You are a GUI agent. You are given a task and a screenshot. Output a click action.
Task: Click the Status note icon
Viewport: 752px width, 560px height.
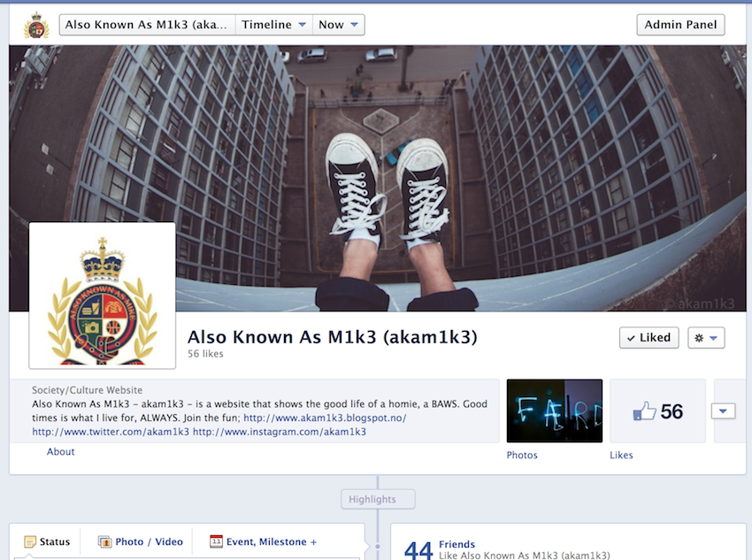[30, 541]
